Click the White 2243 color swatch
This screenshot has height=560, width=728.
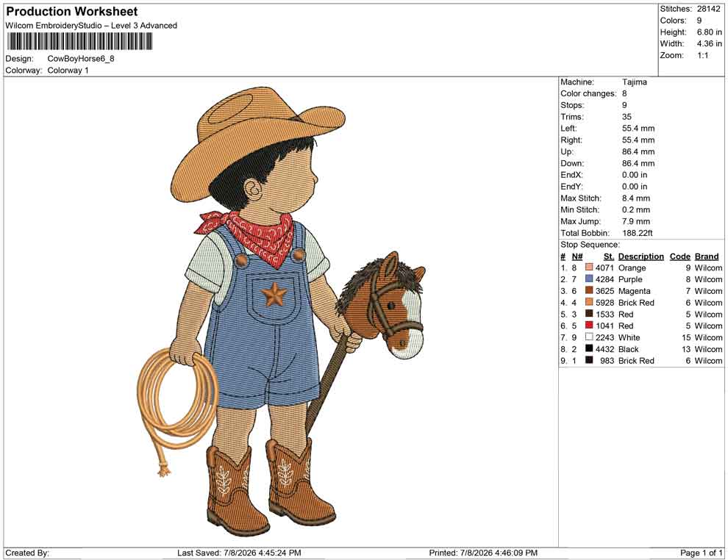[589, 337]
